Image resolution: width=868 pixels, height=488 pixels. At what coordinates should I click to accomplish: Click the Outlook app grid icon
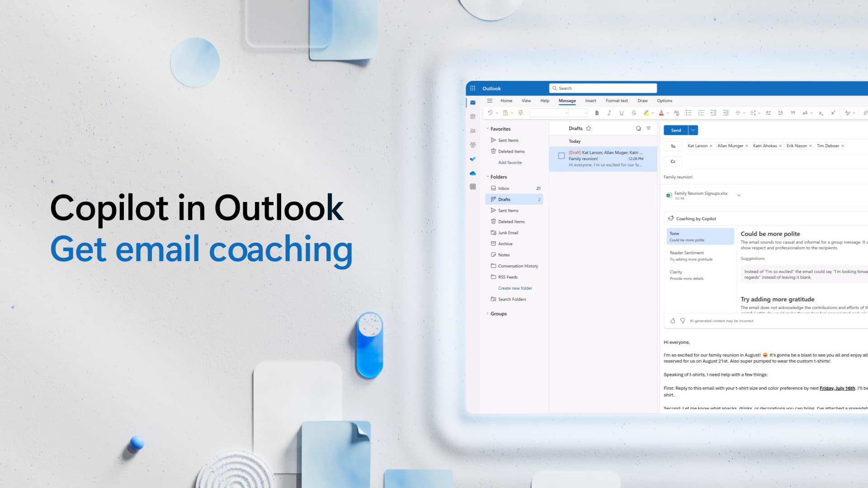tap(472, 88)
